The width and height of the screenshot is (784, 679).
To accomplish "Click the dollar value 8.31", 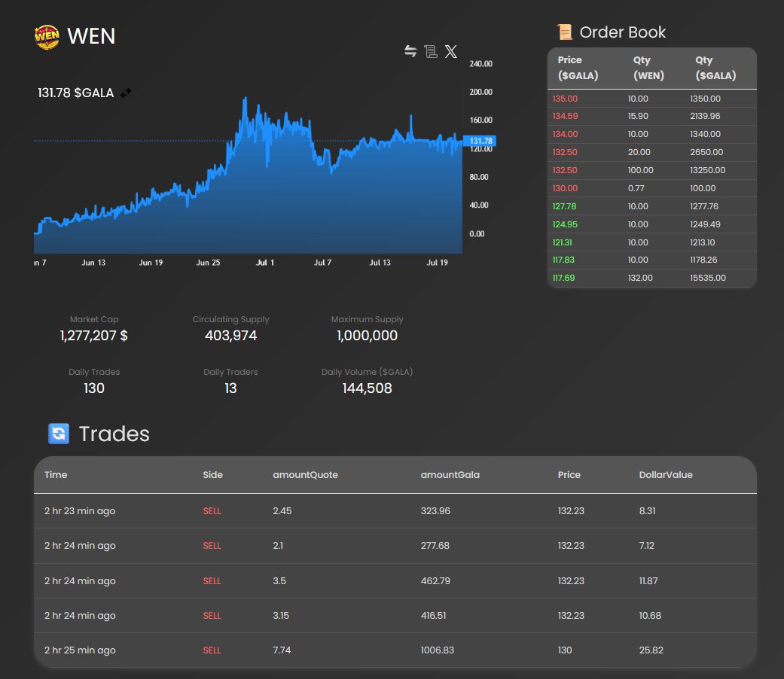I will pyautogui.click(x=647, y=510).
